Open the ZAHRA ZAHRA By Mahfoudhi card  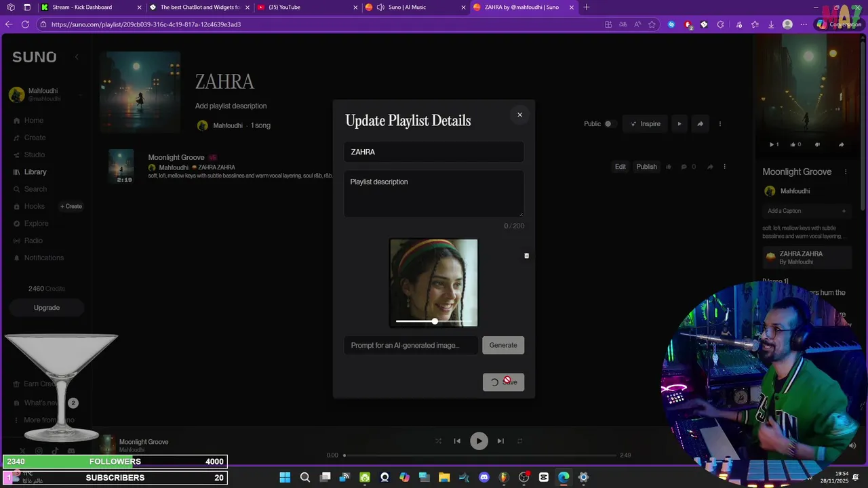(807, 258)
